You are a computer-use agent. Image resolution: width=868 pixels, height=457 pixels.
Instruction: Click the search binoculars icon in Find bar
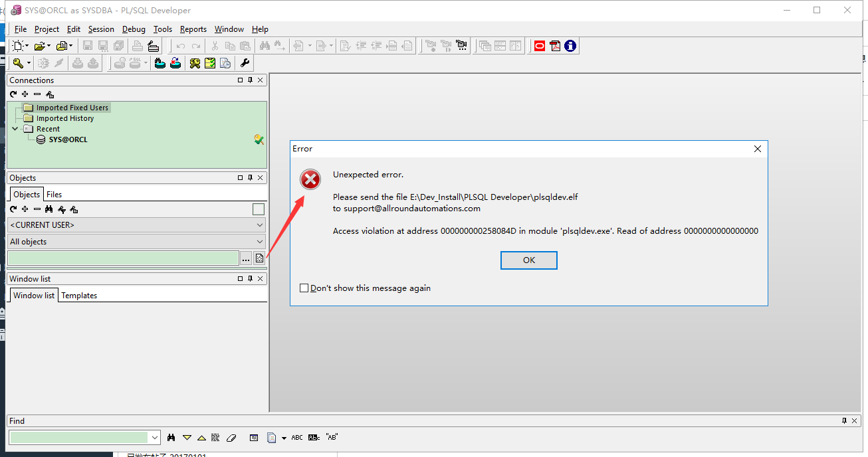171,438
